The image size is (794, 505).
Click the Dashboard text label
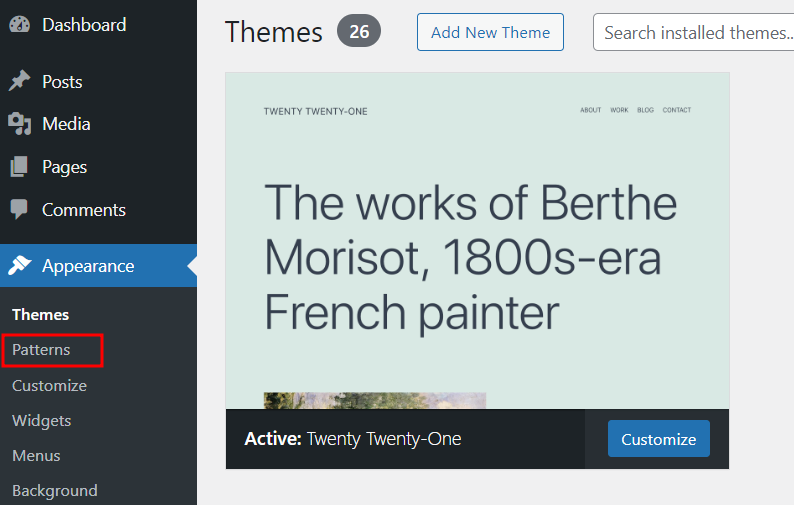84,25
